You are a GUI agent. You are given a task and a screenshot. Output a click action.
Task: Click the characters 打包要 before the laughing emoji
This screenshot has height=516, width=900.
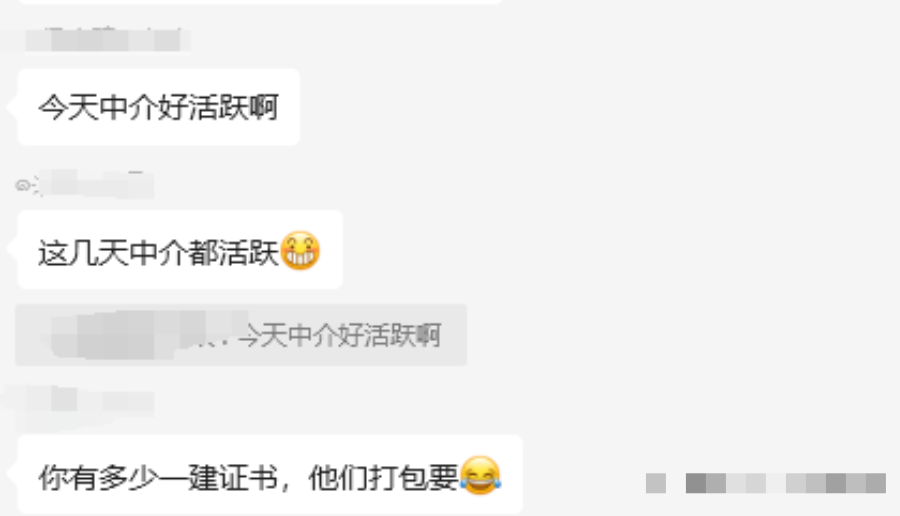(x=413, y=478)
